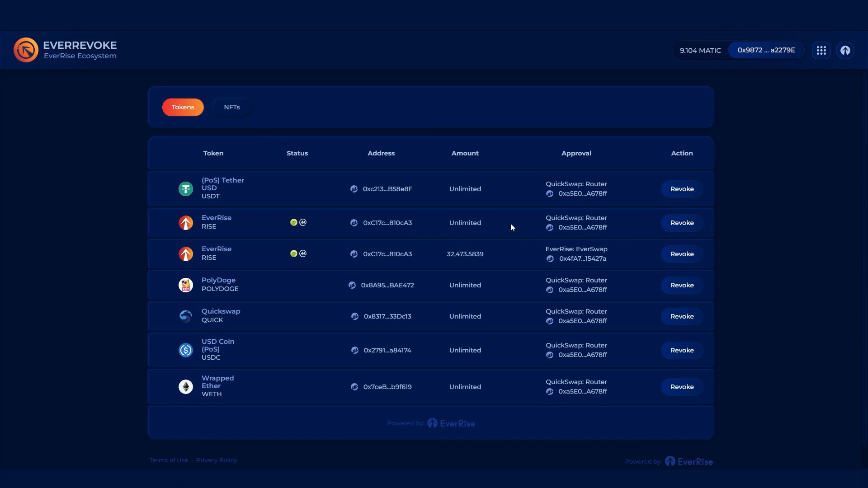Click EverRise logo at page bottom right
Image resolution: width=868 pixels, height=488 pixels.
tap(689, 461)
